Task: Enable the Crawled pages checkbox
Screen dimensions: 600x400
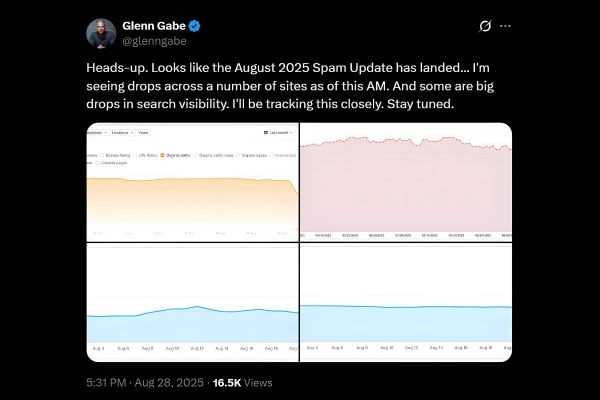Action: coord(100,163)
